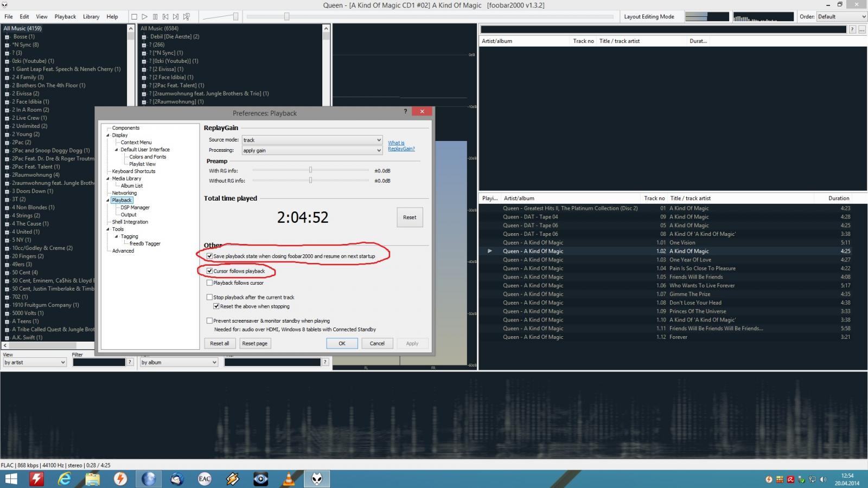Image resolution: width=868 pixels, height=488 pixels.
Task: Click the Previous track toolbar button
Action: click(165, 17)
